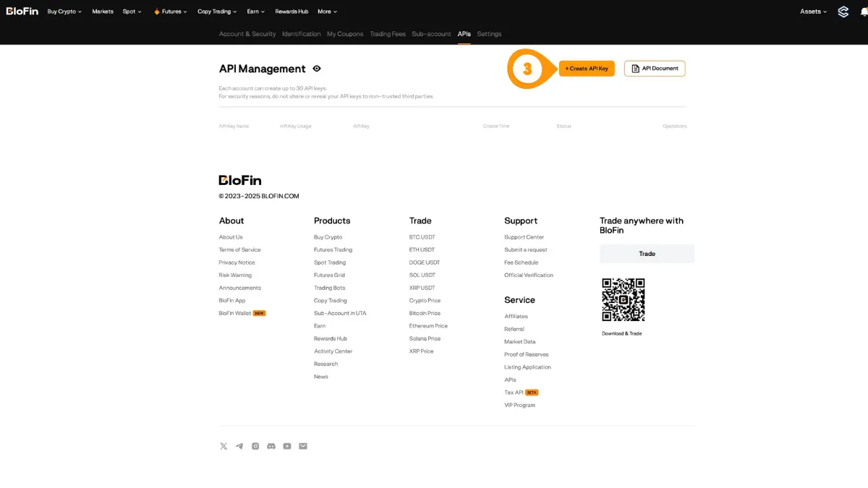The width and height of the screenshot is (868, 488).
Task: Open the Affiliates link
Action: coord(516,317)
